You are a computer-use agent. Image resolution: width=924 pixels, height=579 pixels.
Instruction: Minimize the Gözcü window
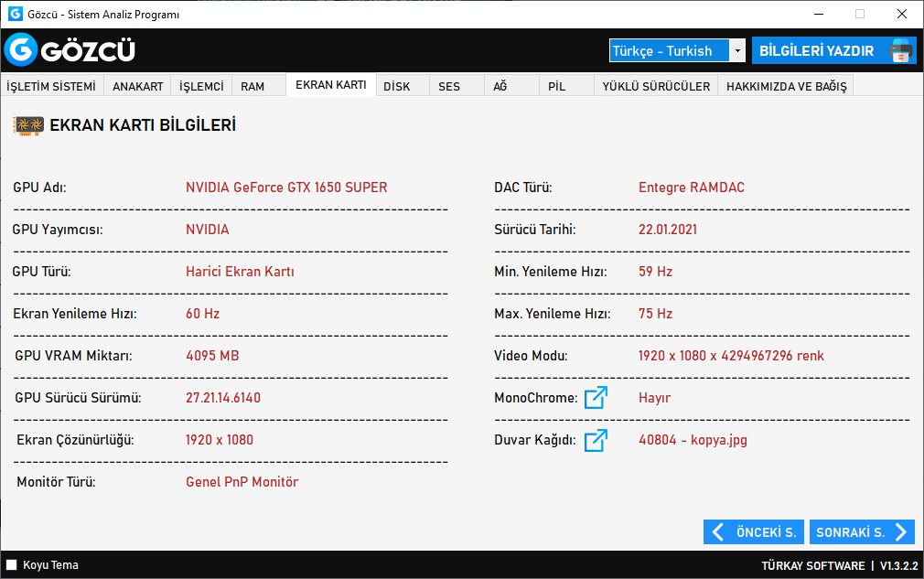tap(819, 14)
